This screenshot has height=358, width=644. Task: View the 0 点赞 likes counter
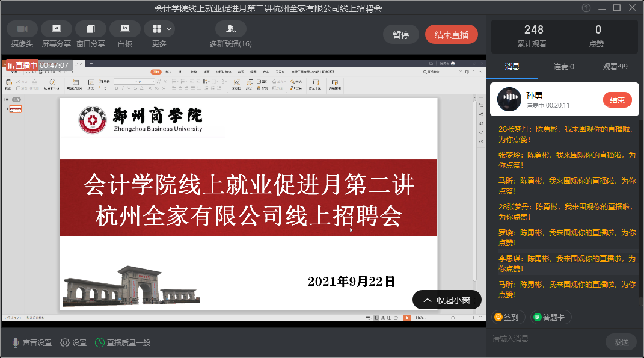tap(597, 35)
